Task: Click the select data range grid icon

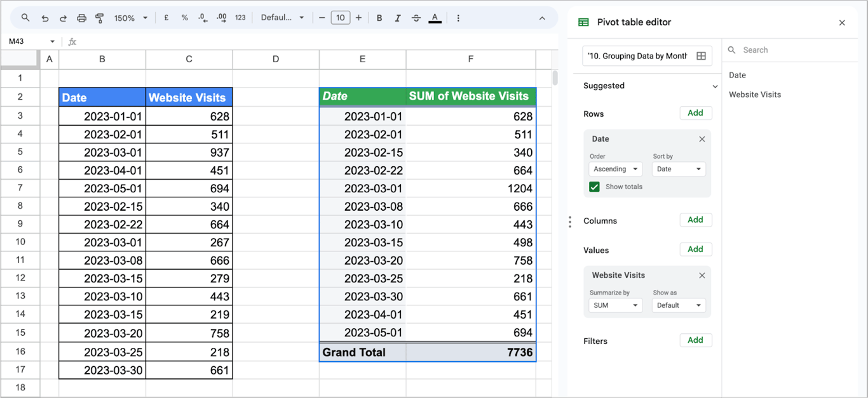Action: tap(701, 56)
